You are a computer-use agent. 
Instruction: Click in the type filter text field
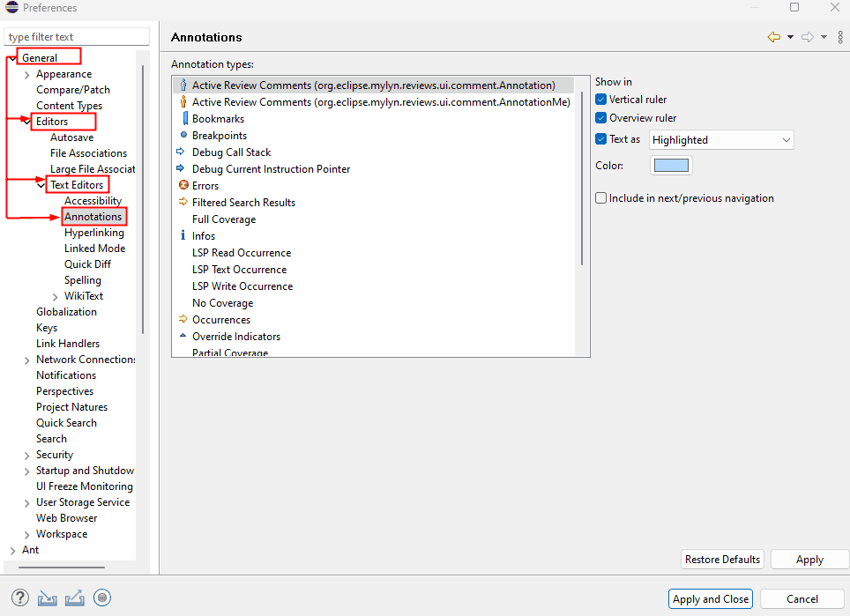[x=77, y=37]
